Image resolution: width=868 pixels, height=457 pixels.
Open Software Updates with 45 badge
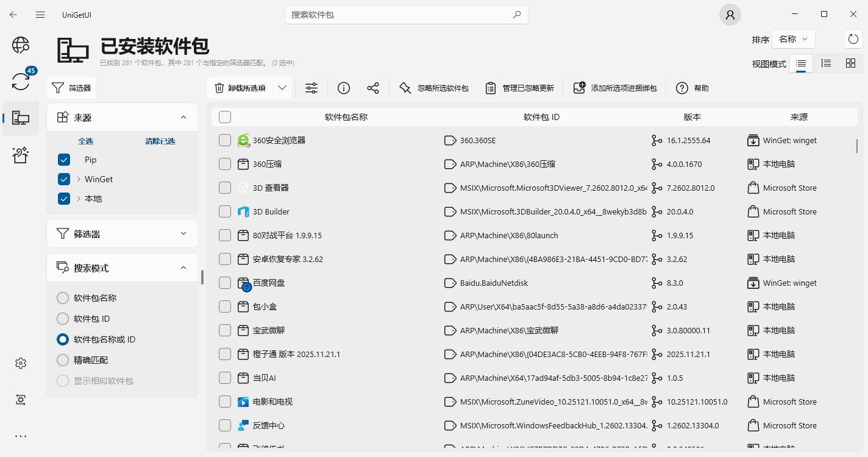point(21,81)
